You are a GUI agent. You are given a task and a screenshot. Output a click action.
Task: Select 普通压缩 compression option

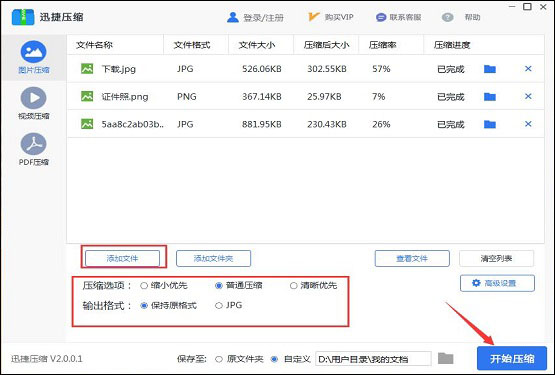click(219, 285)
